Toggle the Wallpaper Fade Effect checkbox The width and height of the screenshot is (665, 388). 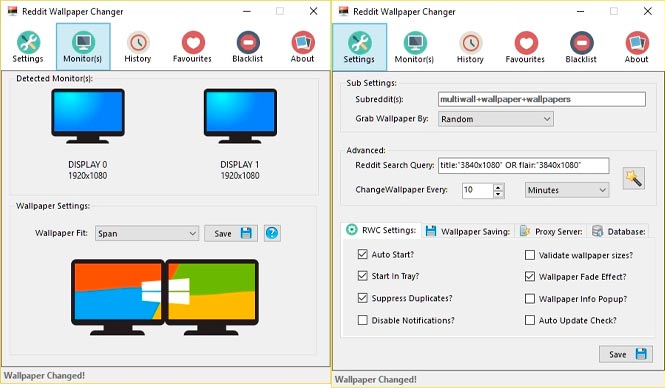tap(530, 276)
